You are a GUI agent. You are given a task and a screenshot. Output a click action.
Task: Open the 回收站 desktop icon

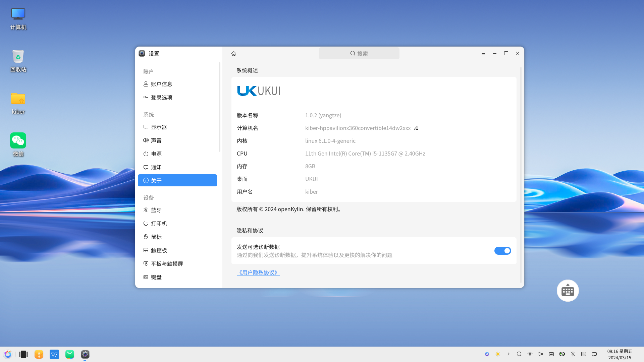point(18,61)
